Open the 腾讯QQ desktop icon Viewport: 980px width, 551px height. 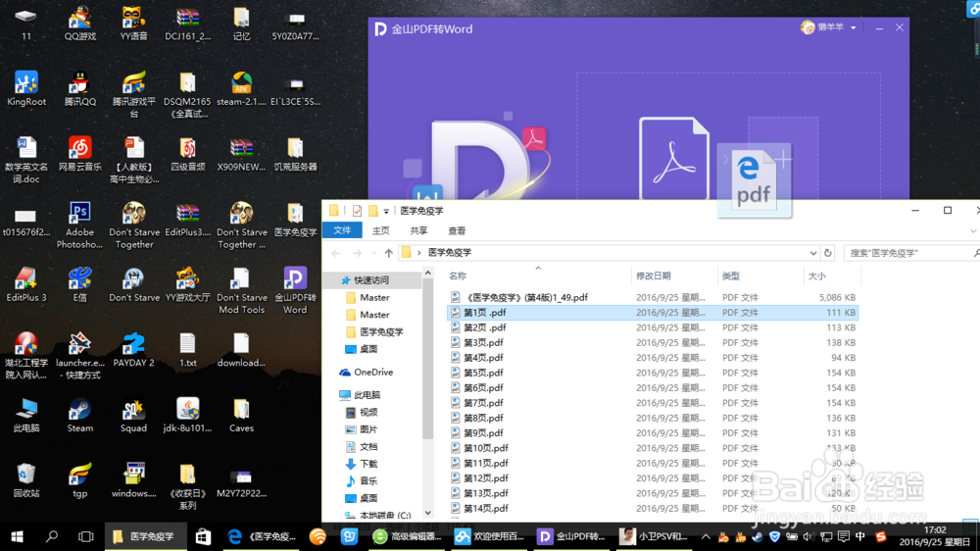pos(80,88)
